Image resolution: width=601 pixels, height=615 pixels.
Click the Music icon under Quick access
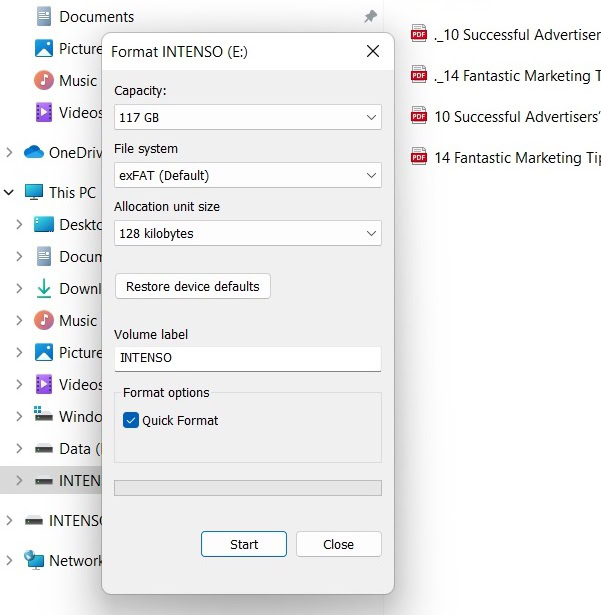click(x=44, y=80)
